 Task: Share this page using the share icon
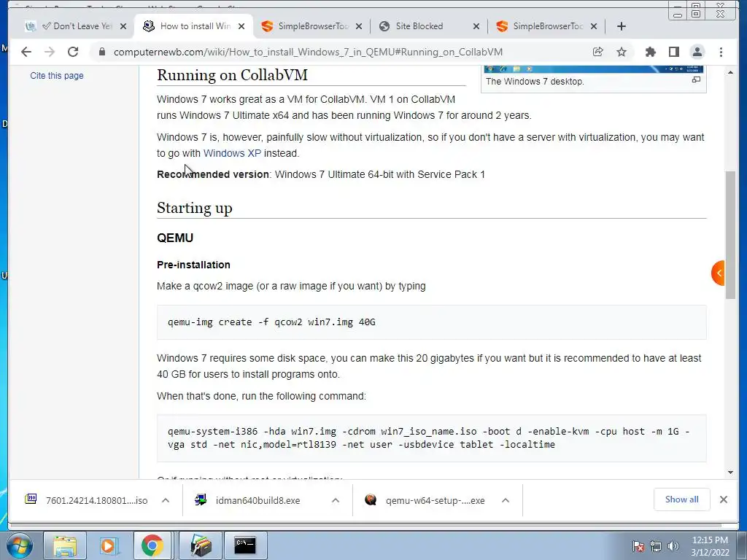(598, 52)
